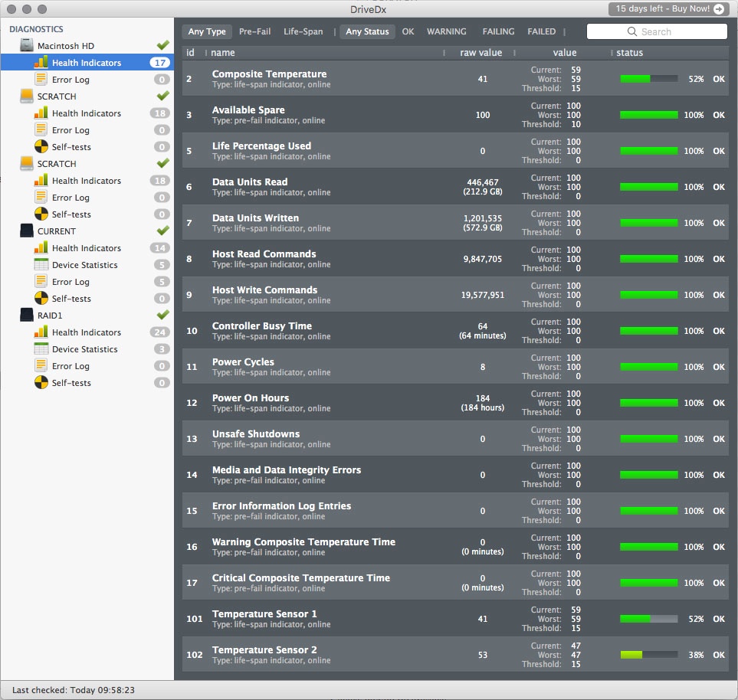
Task: Select CURRENT drive icon
Action: [27, 231]
